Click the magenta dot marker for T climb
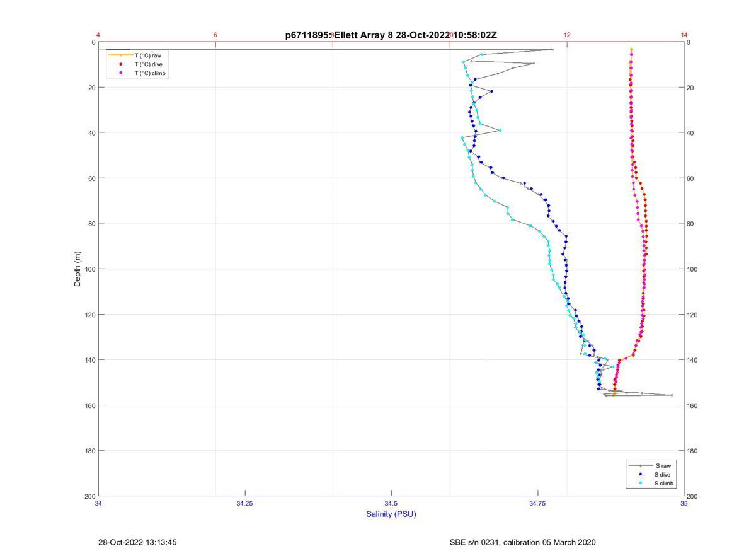This screenshot has height=558, width=756. point(120,73)
